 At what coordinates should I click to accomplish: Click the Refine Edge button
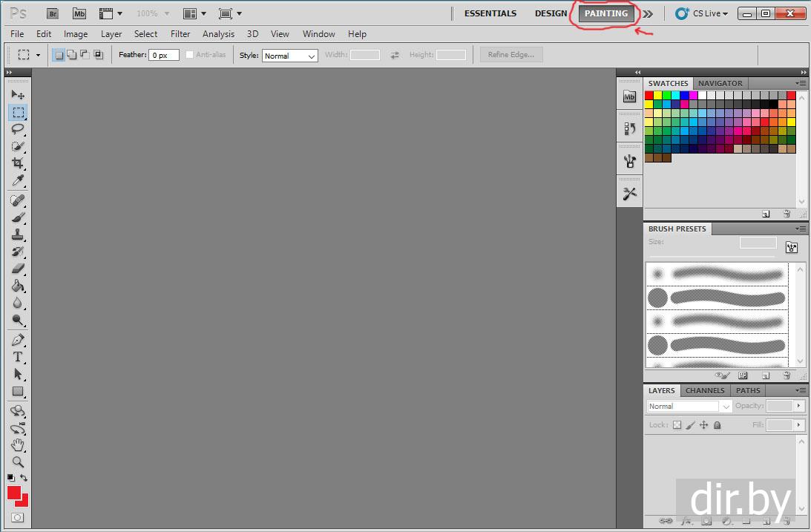pyautogui.click(x=511, y=55)
